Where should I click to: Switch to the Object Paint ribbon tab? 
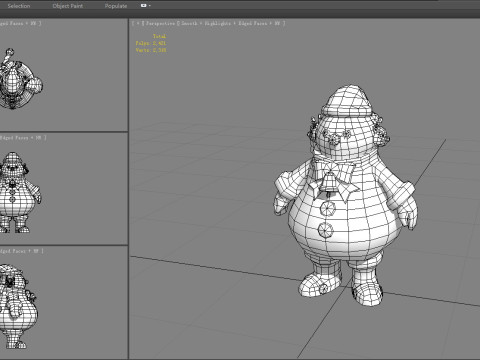point(68,6)
